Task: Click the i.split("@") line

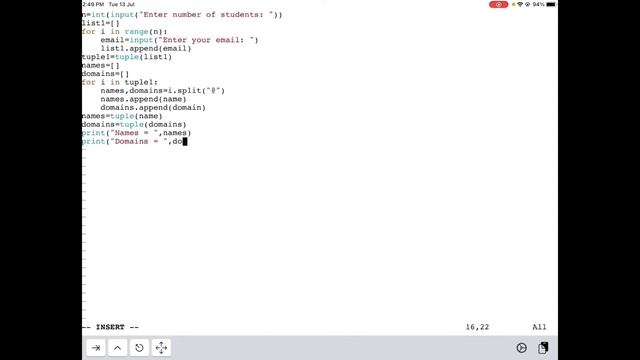Action: 162,91
